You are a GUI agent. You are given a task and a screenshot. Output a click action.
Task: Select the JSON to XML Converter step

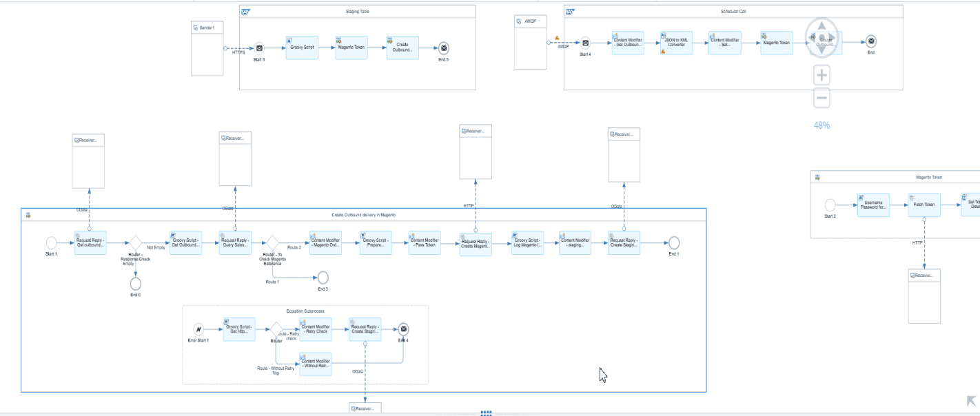[676, 42]
